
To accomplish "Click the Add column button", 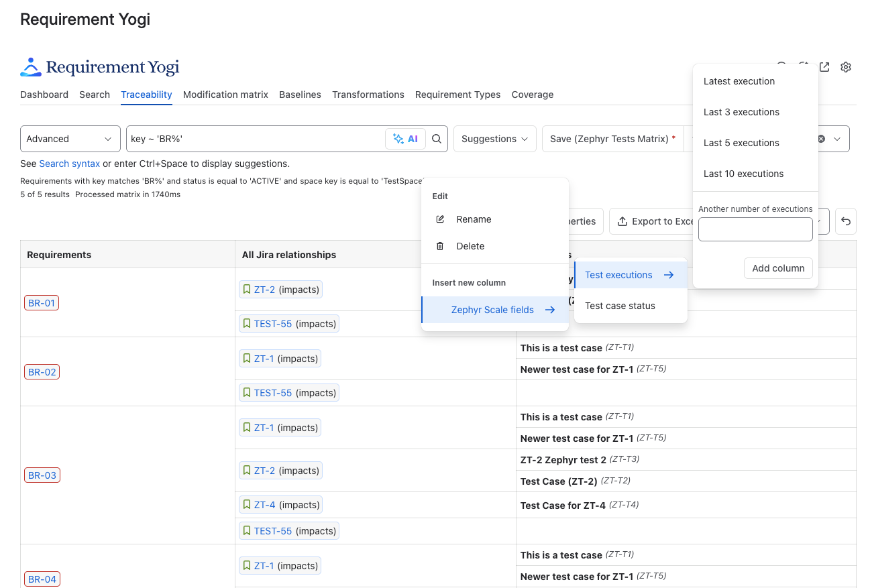I will tap(778, 268).
